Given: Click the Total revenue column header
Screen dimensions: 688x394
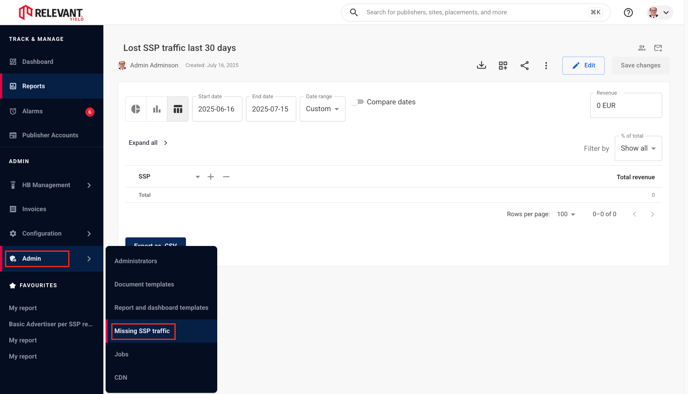Looking at the screenshot, I should pos(635,177).
